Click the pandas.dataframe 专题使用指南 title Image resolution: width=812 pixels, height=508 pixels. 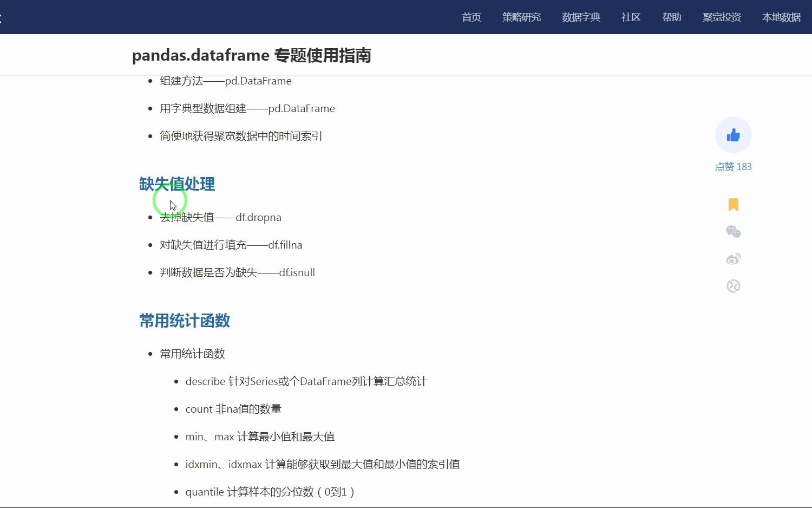click(252, 55)
